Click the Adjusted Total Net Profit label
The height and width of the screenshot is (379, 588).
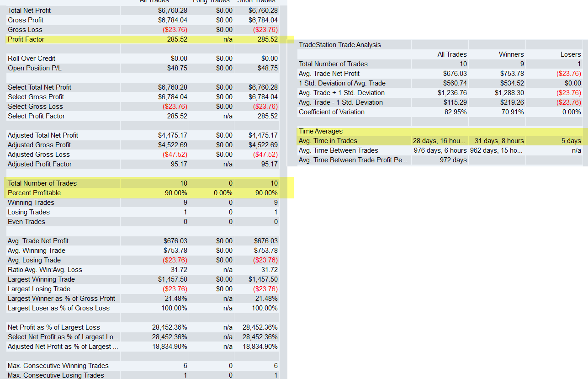[x=43, y=135]
